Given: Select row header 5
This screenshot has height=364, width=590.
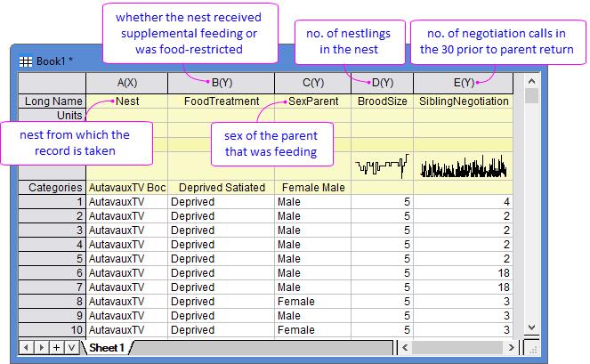Looking at the screenshot, I should click(53, 259).
